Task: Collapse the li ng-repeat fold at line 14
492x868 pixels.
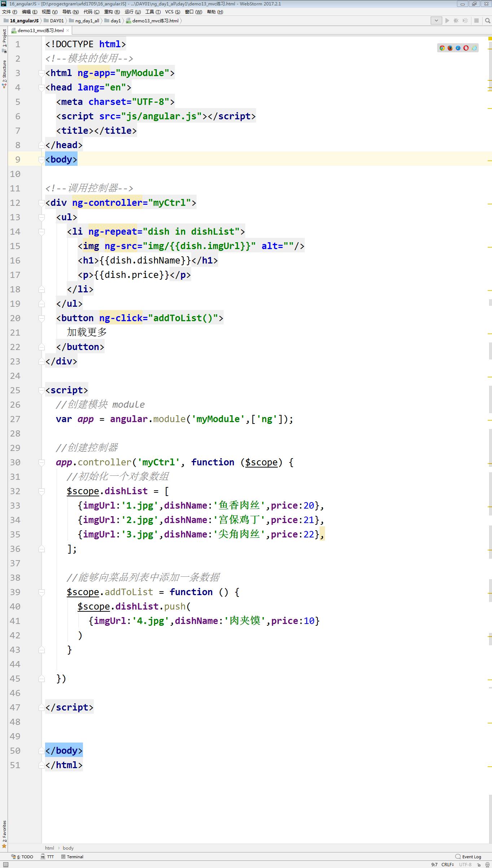Action: (41, 232)
